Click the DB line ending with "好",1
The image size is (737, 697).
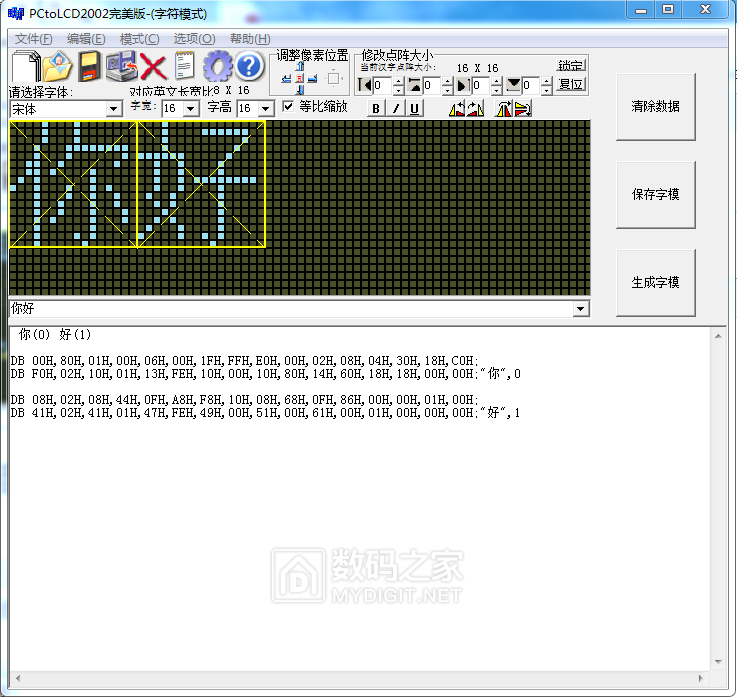[266, 413]
